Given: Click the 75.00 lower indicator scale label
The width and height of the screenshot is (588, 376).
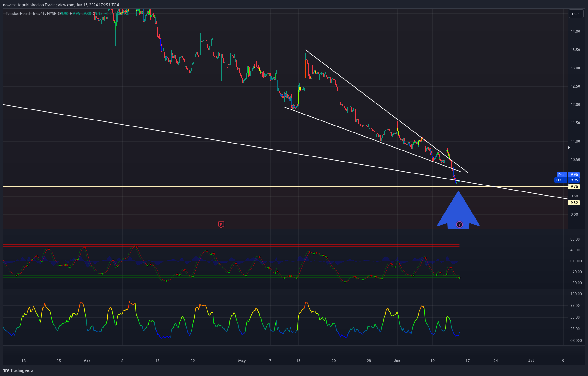Looking at the screenshot, I should click(575, 306).
